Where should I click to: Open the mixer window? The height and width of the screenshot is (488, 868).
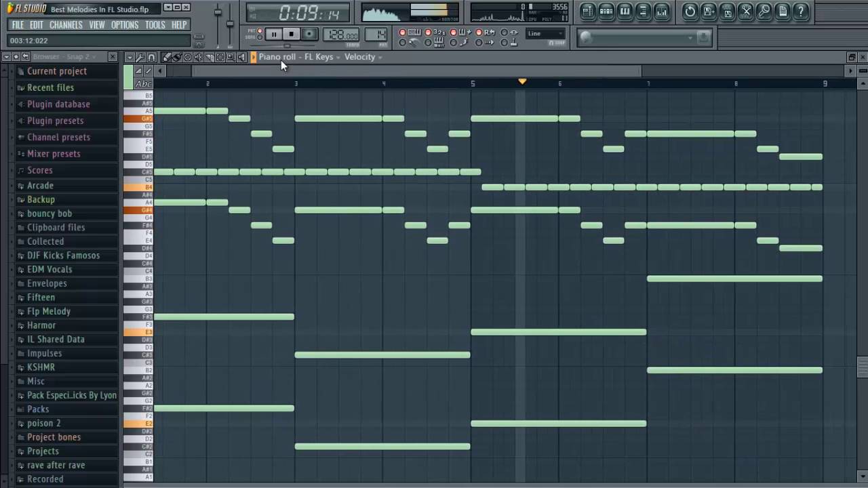pyautogui.click(x=661, y=11)
